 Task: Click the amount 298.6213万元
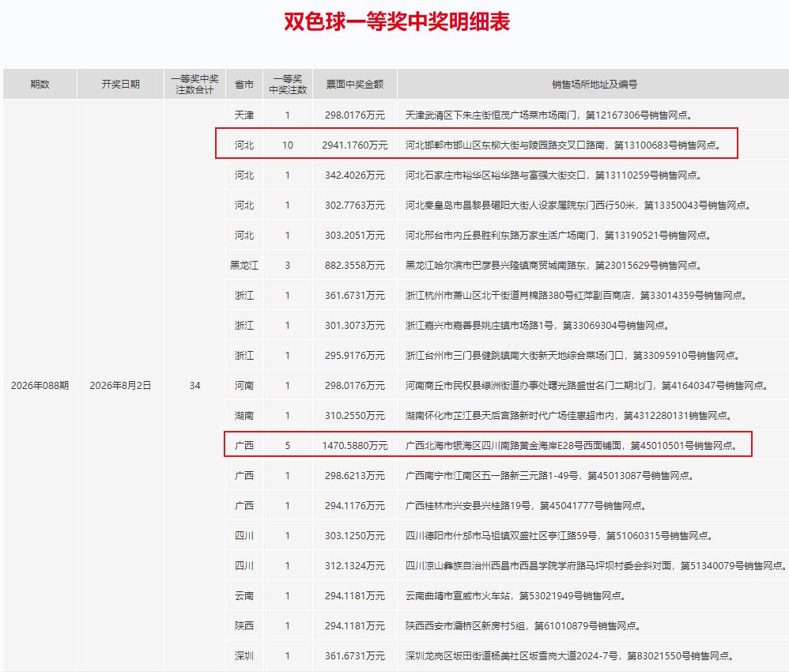click(x=355, y=476)
